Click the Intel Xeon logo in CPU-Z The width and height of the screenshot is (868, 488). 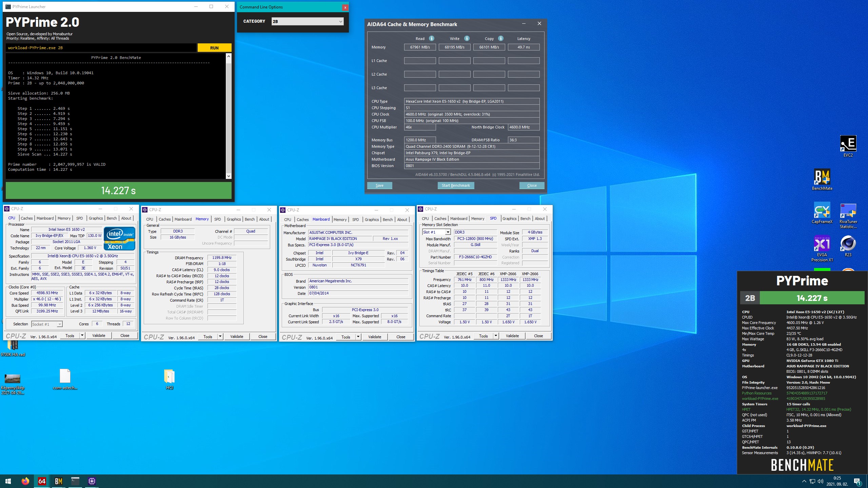coord(120,239)
